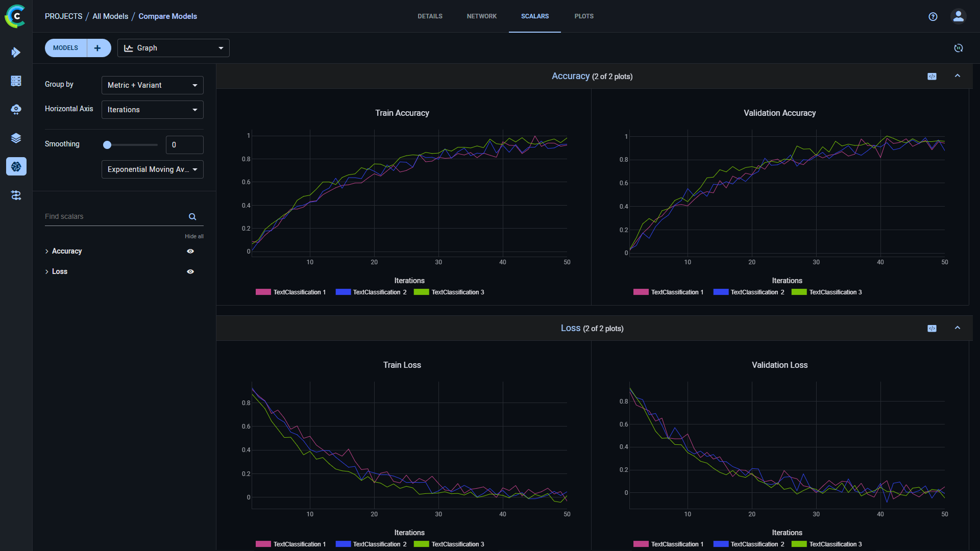Toggle visibility of the Accuracy scalar group
This screenshot has height=551, width=980.
[190, 251]
